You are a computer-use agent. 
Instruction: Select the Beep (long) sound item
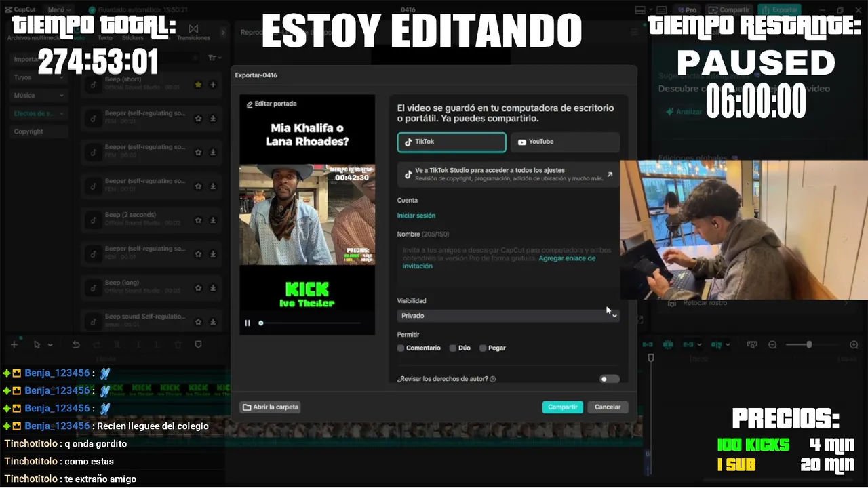[151, 287]
